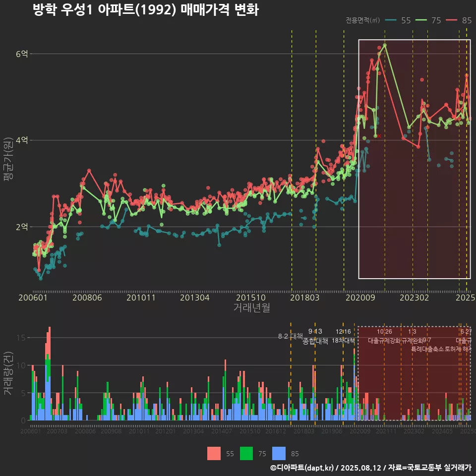Click the chart title 방학 우성1 아파트(1992) 매매가격 변화
The width and height of the screenshot is (476, 476).
tap(146, 10)
